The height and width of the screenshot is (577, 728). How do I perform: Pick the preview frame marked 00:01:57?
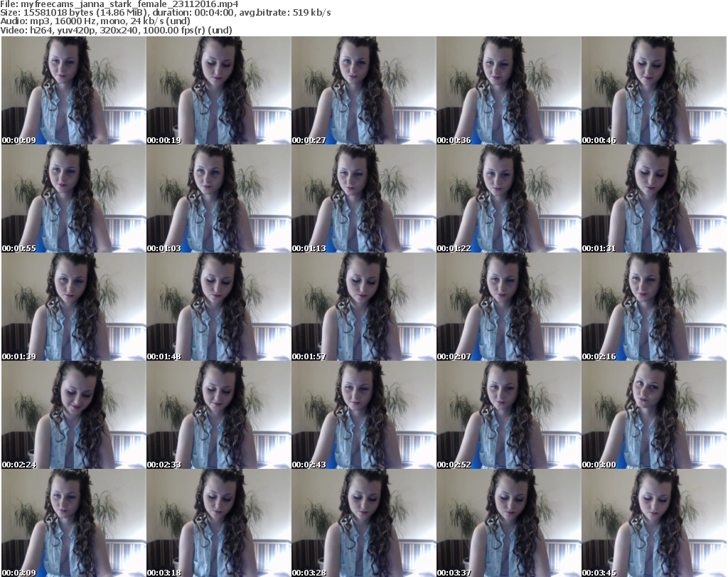363,307
